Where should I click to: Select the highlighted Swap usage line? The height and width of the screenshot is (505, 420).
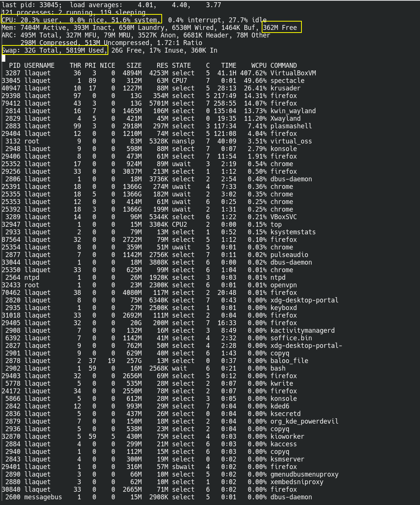tap(54, 50)
